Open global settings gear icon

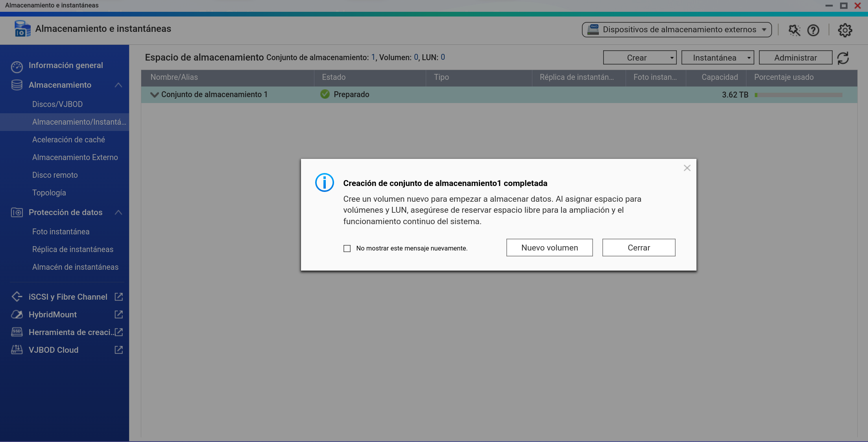click(x=844, y=30)
